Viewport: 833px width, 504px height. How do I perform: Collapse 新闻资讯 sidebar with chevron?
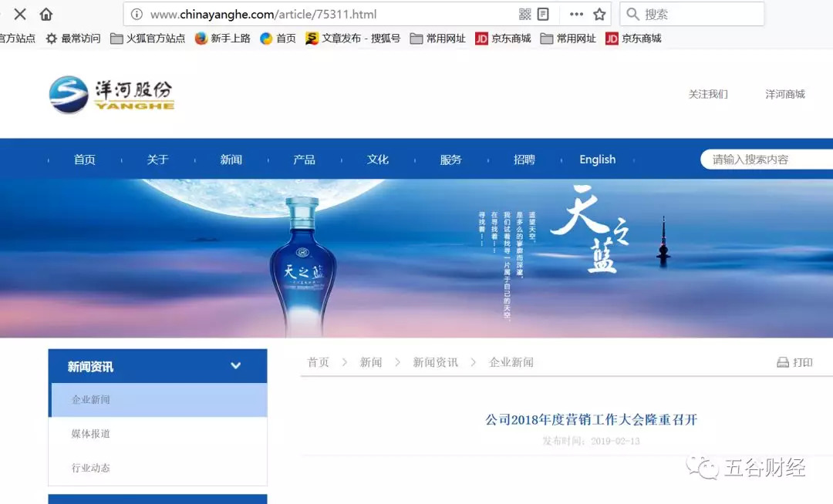[236, 365]
